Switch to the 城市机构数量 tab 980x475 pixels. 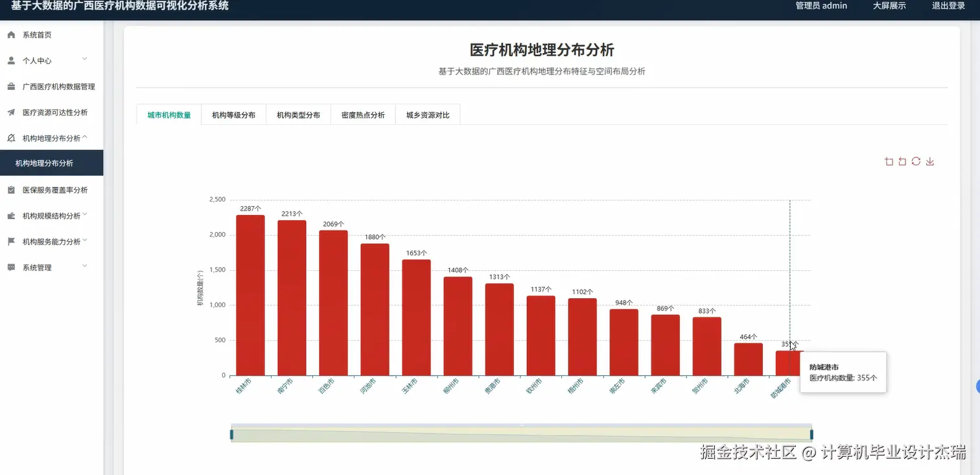click(x=169, y=115)
